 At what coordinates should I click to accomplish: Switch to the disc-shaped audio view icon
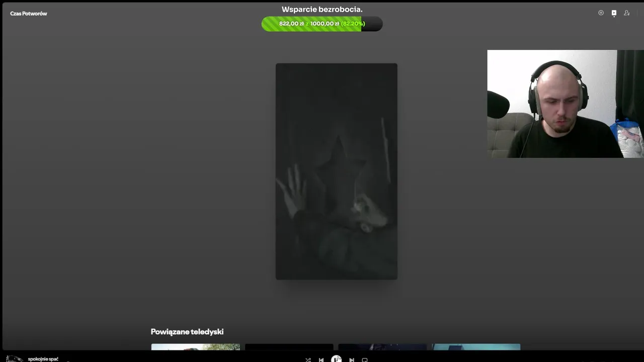601,13
